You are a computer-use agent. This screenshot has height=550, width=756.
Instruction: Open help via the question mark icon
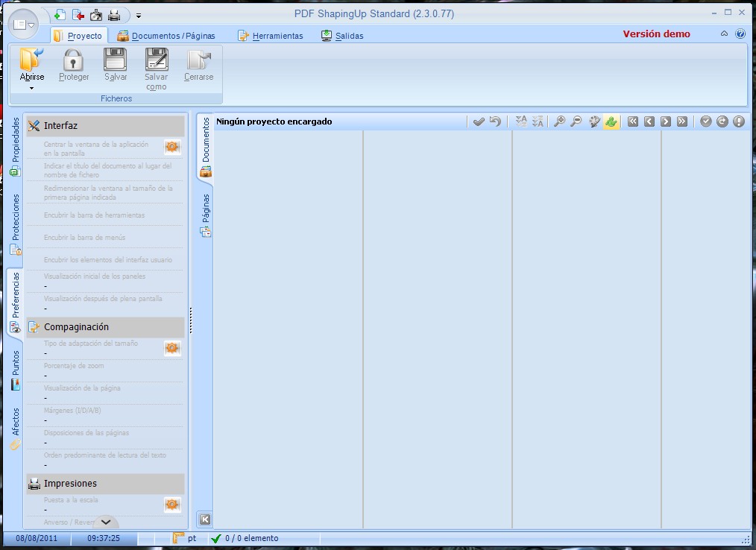[740, 34]
